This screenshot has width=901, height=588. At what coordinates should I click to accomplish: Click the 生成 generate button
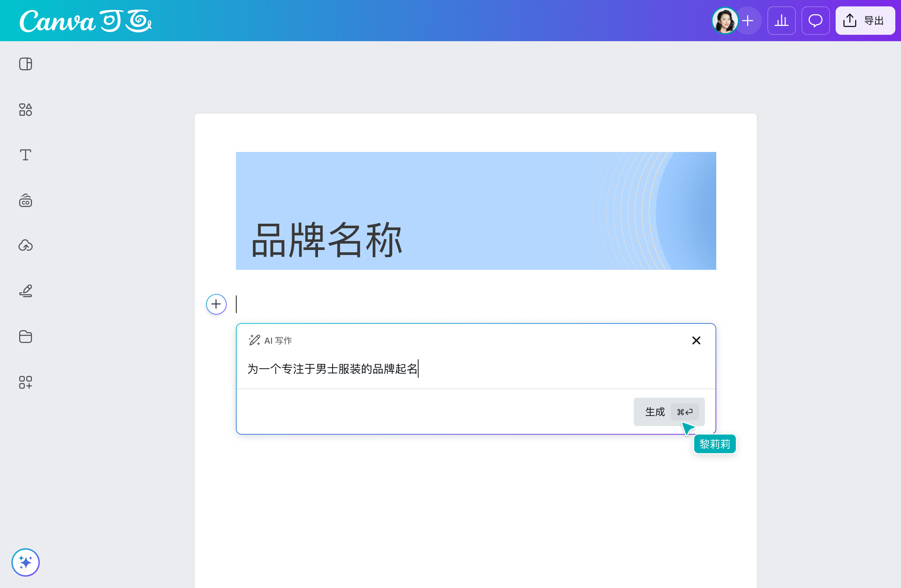[x=669, y=411]
